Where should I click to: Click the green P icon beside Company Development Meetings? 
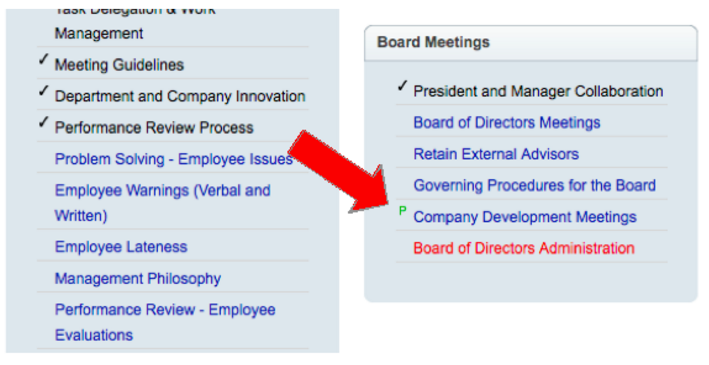tap(402, 211)
